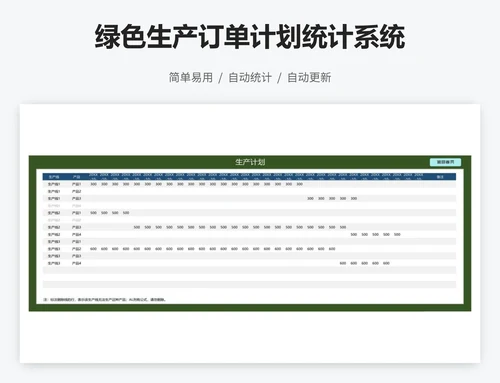Select 产品4 cell of 生产线3 row
500x383 pixels.
pos(76,263)
